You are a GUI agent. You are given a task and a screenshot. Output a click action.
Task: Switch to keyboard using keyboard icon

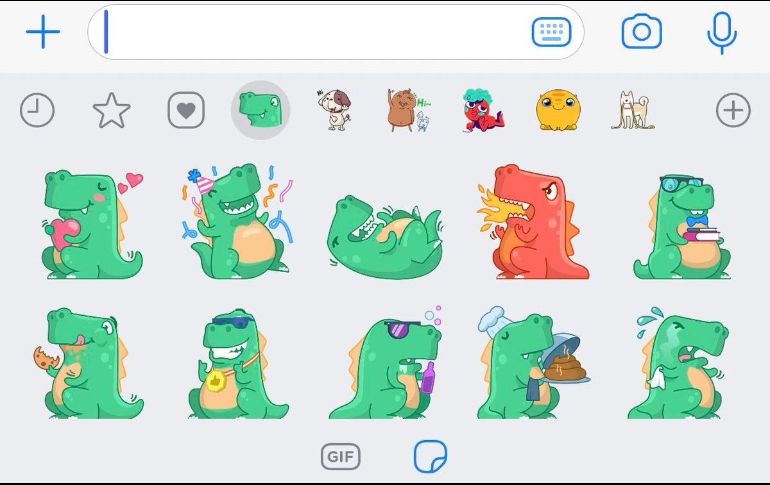pyautogui.click(x=551, y=32)
